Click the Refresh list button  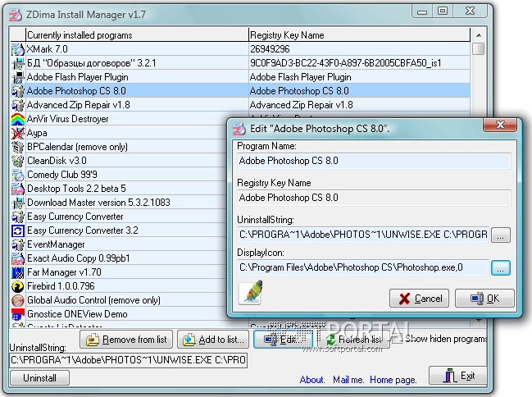click(x=354, y=340)
